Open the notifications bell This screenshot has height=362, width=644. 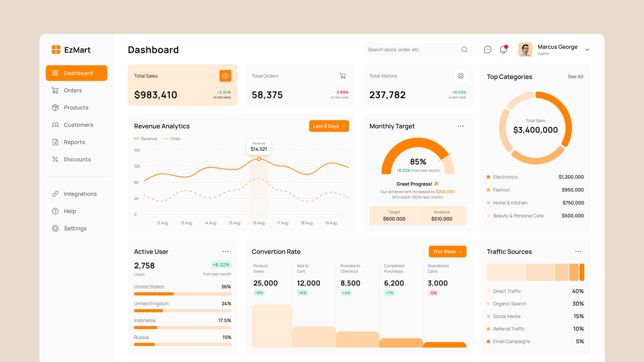click(503, 49)
